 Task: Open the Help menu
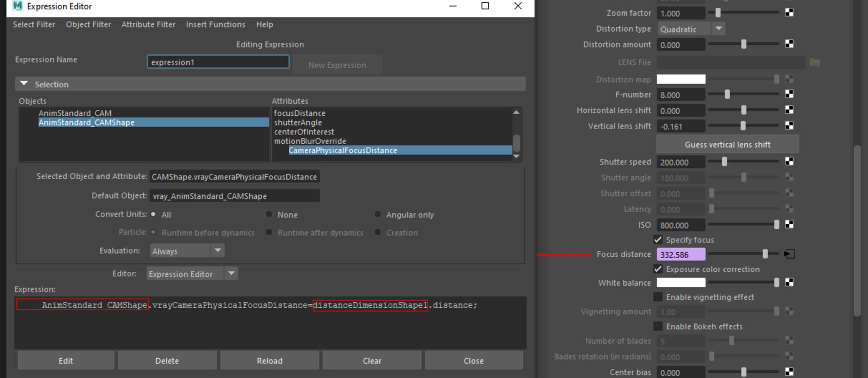click(x=264, y=24)
